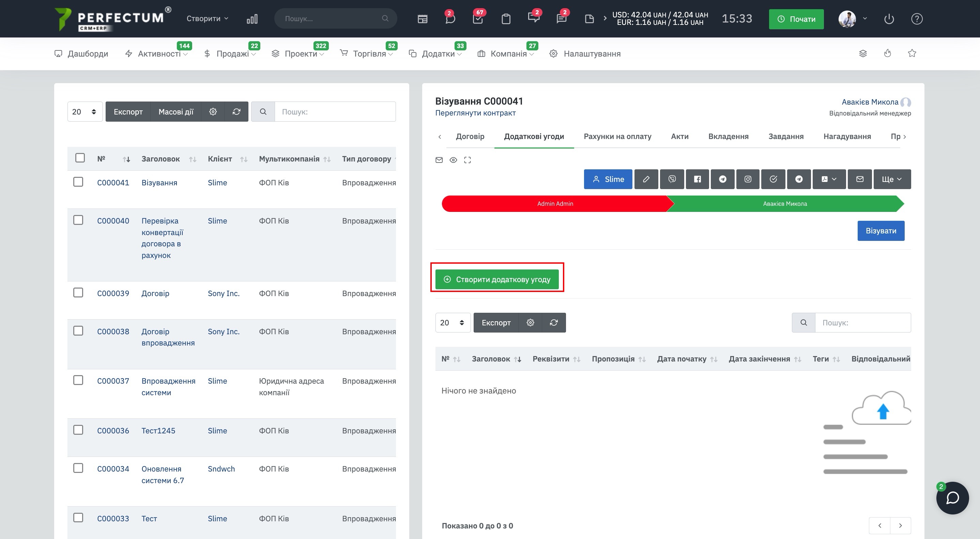Tick the select-all header checkbox

tap(80, 158)
